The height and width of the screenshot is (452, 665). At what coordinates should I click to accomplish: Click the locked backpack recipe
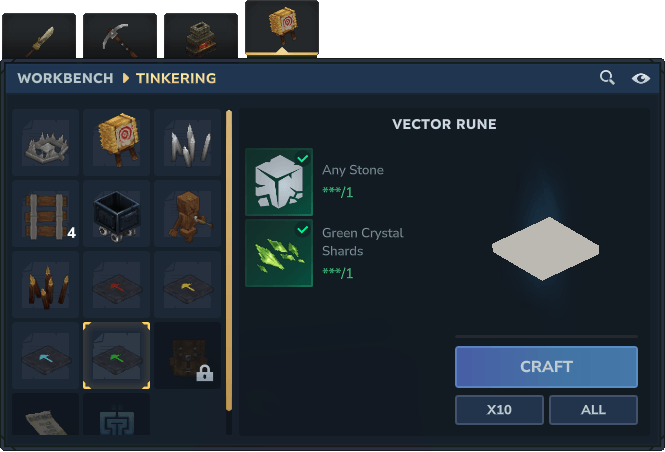tap(187, 355)
